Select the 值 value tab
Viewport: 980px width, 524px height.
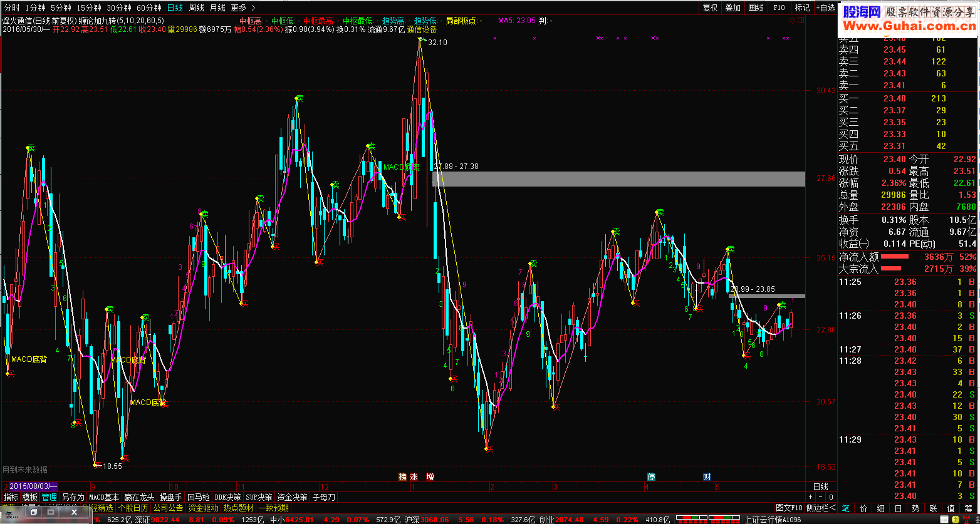pos(951,508)
